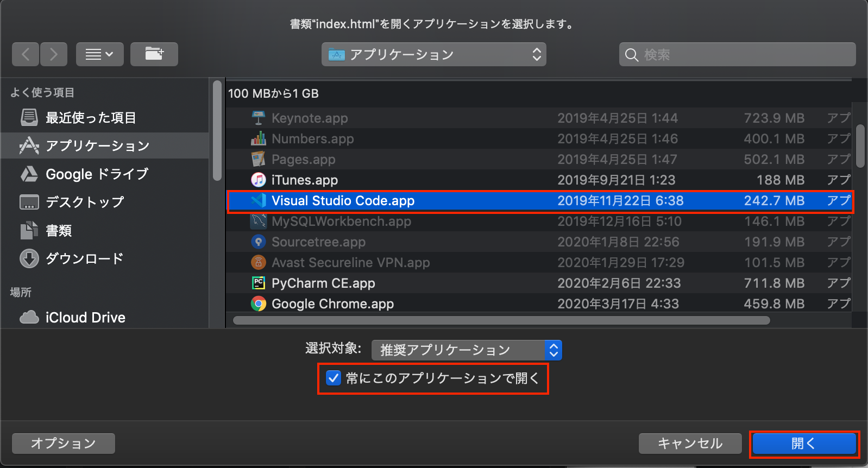Click the Sourcetree.app file name

318,242
